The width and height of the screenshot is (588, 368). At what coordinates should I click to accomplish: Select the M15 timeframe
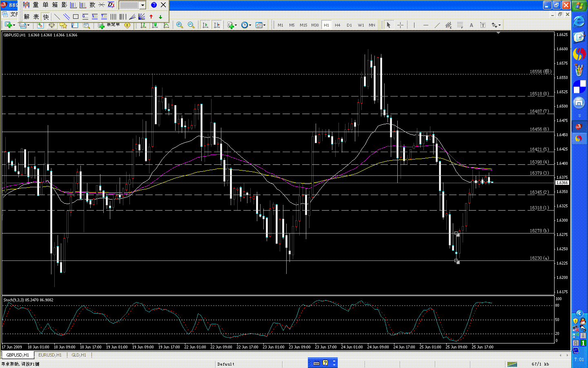point(303,25)
